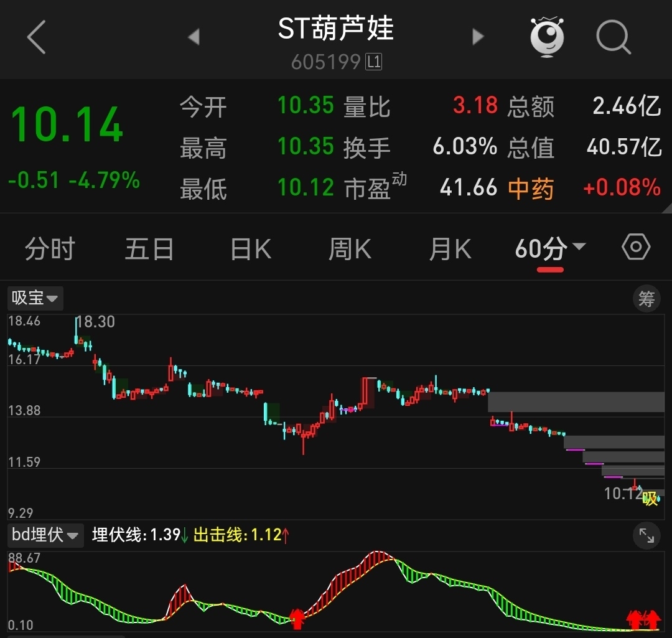Image resolution: width=672 pixels, height=638 pixels.
Task: Switch to the 月K tab
Action: 450,249
